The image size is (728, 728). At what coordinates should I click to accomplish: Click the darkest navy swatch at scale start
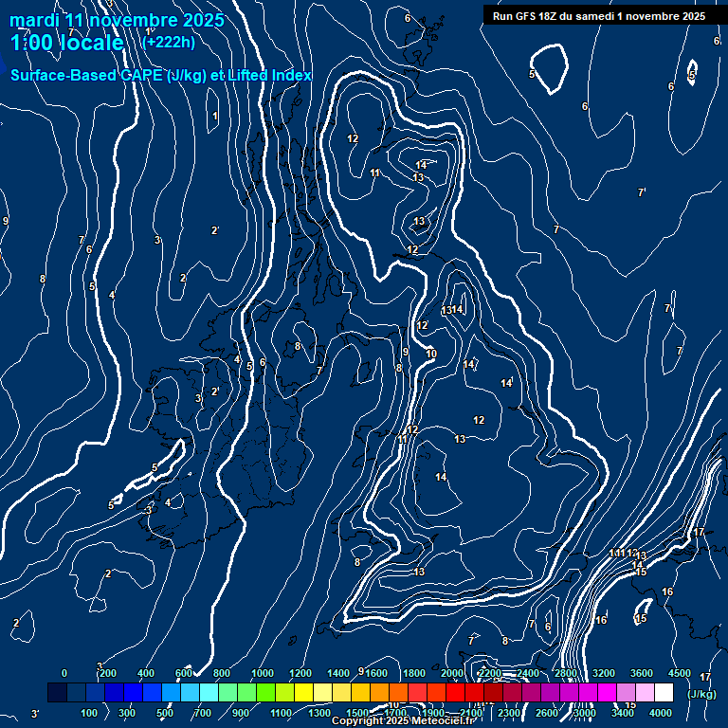[x=57, y=694]
